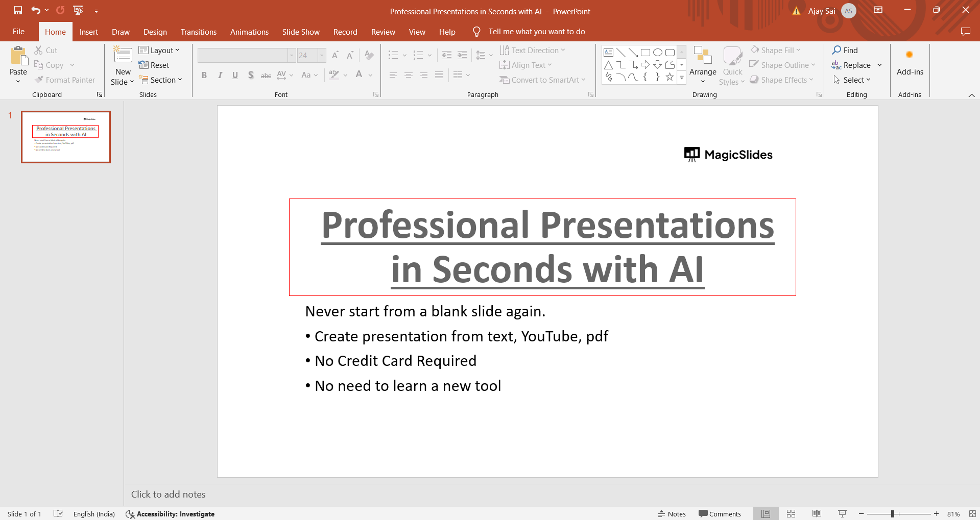Toggle the Notes pane in status bar
The width and height of the screenshot is (980, 520).
pos(672,514)
